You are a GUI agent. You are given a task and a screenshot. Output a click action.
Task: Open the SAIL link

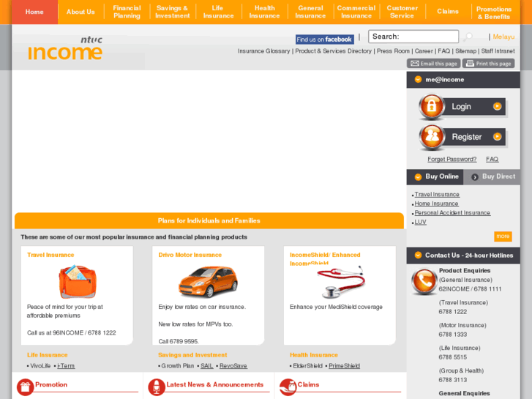tap(206, 366)
